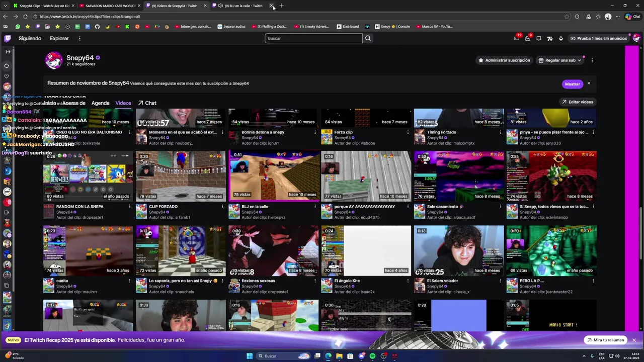Open a new browser tab with plus

pyautogui.click(x=281, y=6)
